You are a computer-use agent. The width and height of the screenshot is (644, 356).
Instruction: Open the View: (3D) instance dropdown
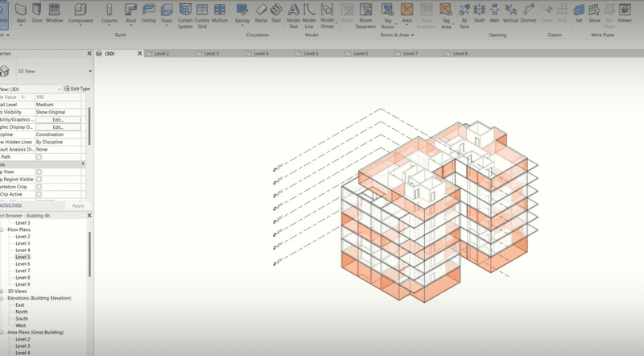coord(59,89)
